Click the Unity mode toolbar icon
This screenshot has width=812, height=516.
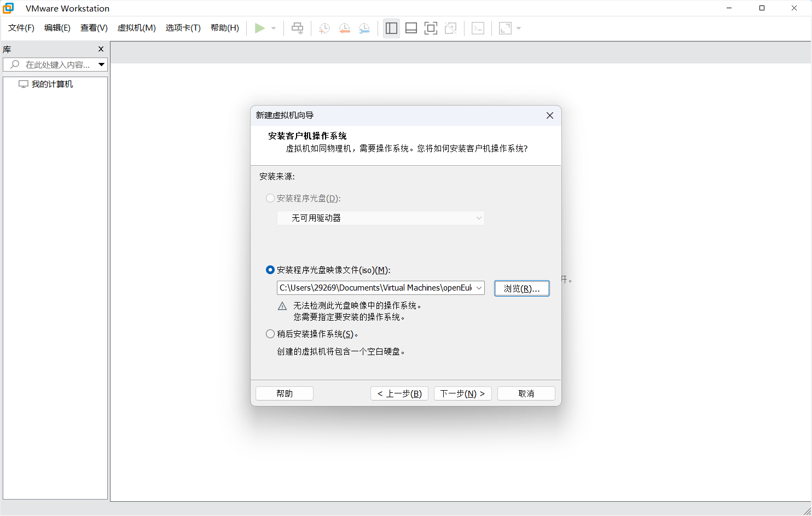point(450,28)
